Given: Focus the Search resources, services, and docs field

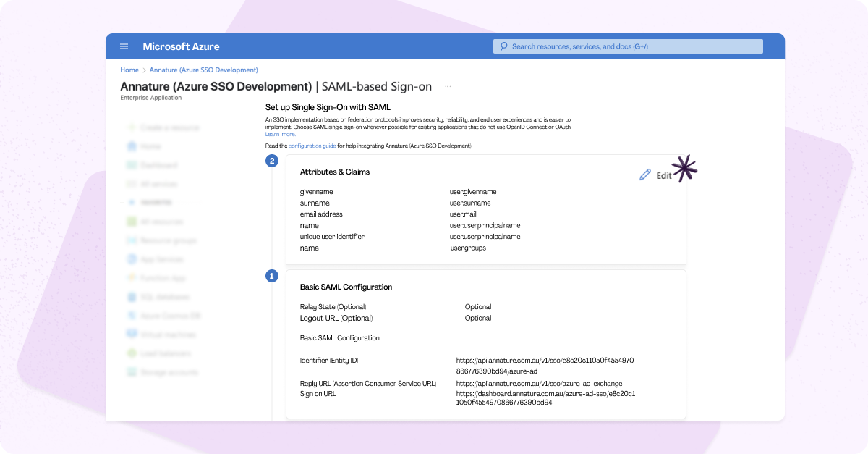Looking at the screenshot, I should pos(629,46).
